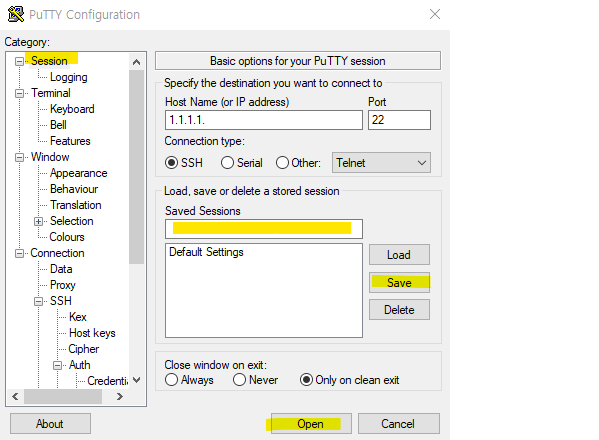The height and width of the screenshot is (440, 599).
Task: Open the Telnet protocol dropdown
Action: [381, 163]
